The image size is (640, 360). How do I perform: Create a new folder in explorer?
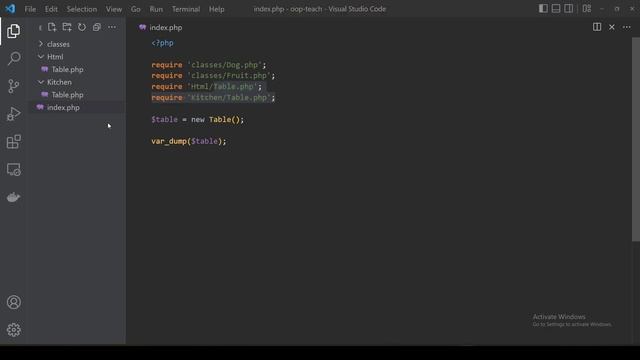(67, 27)
